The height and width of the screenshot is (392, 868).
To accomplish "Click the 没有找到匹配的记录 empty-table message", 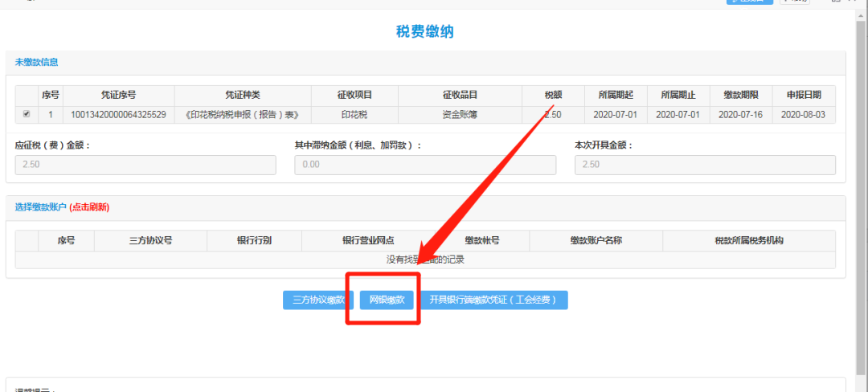I will click(x=425, y=259).
